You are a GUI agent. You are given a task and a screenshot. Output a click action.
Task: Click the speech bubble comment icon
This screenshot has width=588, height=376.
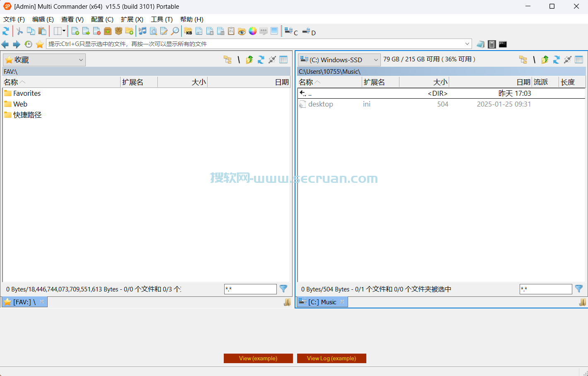pos(264,31)
